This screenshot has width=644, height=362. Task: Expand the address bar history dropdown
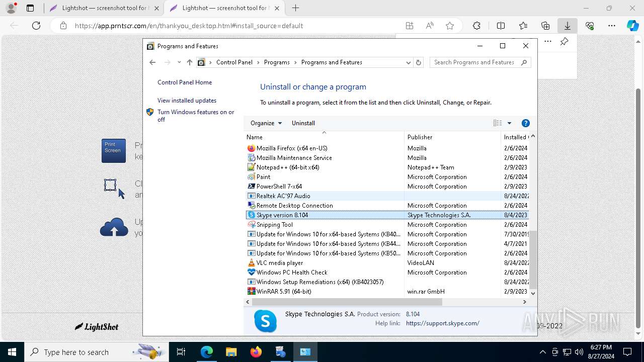pos(408,62)
